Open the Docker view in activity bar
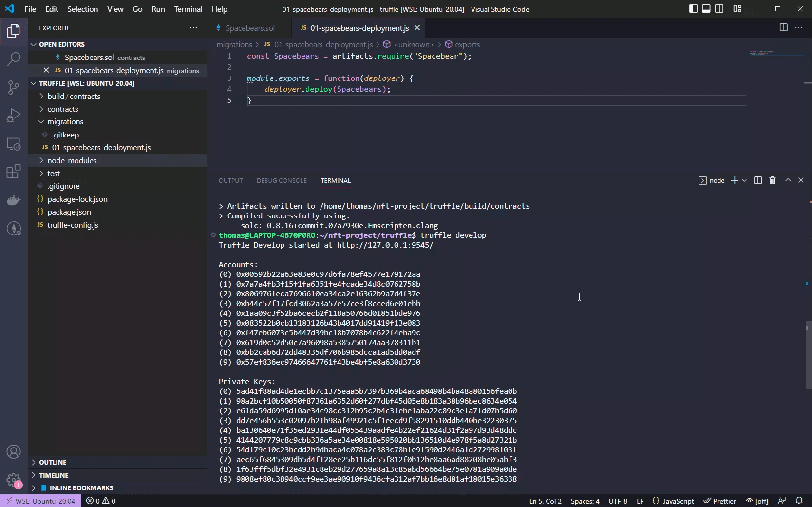This screenshot has height=507, width=812. click(14, 200)
